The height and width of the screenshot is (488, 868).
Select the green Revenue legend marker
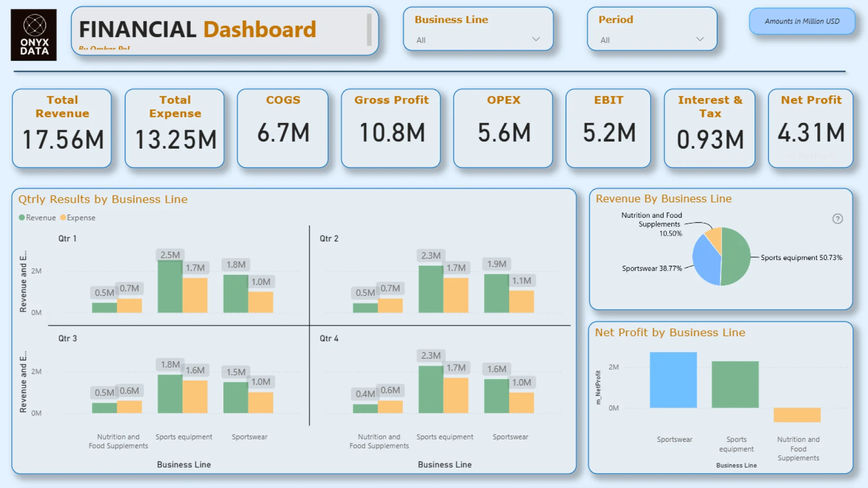pos(22,217)
